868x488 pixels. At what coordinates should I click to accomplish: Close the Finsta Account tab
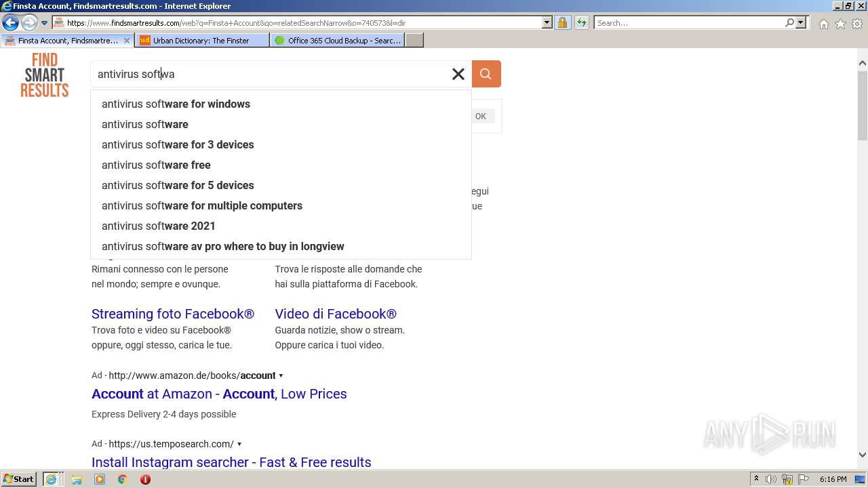tap(126, 41)
